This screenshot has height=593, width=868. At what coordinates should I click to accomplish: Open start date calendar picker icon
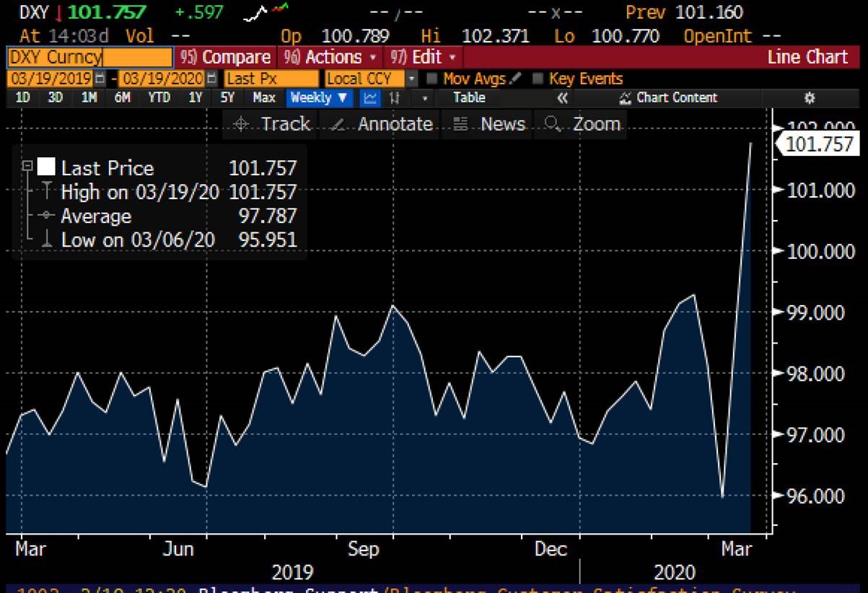click(x=100, y=79)
